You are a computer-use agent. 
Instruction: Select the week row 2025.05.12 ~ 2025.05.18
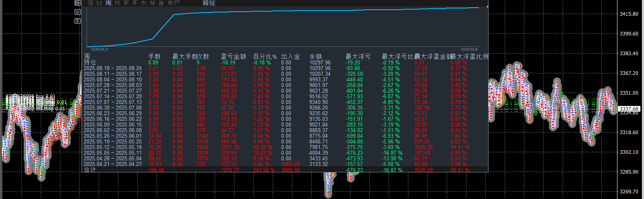click(x=113, y=147)
